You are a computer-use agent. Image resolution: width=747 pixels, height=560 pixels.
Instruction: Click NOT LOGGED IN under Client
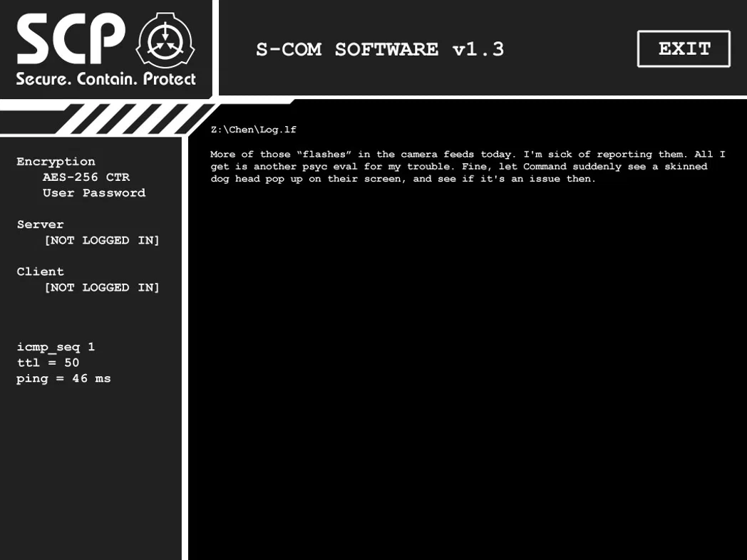(102, 288)
